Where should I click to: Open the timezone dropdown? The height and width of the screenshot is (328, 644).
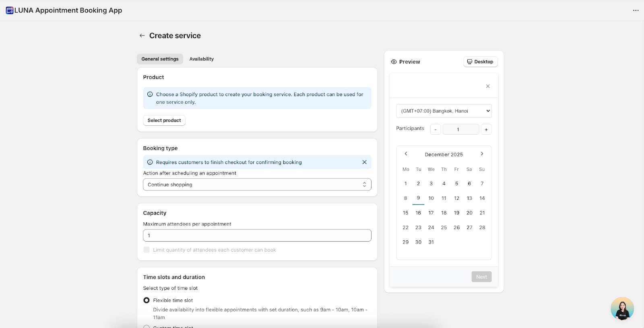[444, 111]
